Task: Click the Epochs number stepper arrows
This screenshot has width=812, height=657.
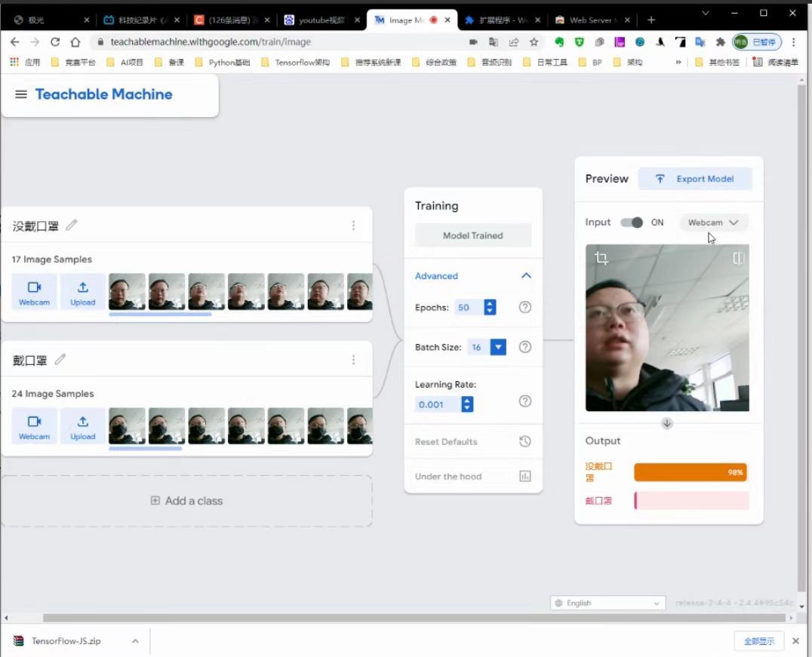Action: click(490, 307)
